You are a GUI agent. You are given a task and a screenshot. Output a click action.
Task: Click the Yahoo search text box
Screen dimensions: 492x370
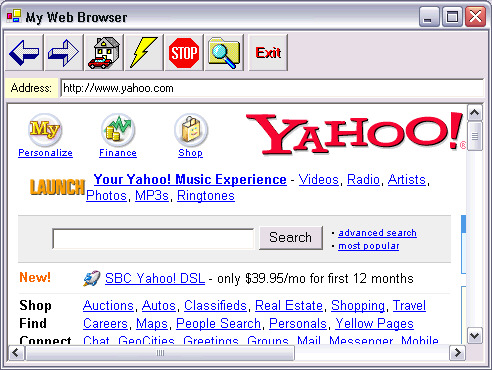153,238
